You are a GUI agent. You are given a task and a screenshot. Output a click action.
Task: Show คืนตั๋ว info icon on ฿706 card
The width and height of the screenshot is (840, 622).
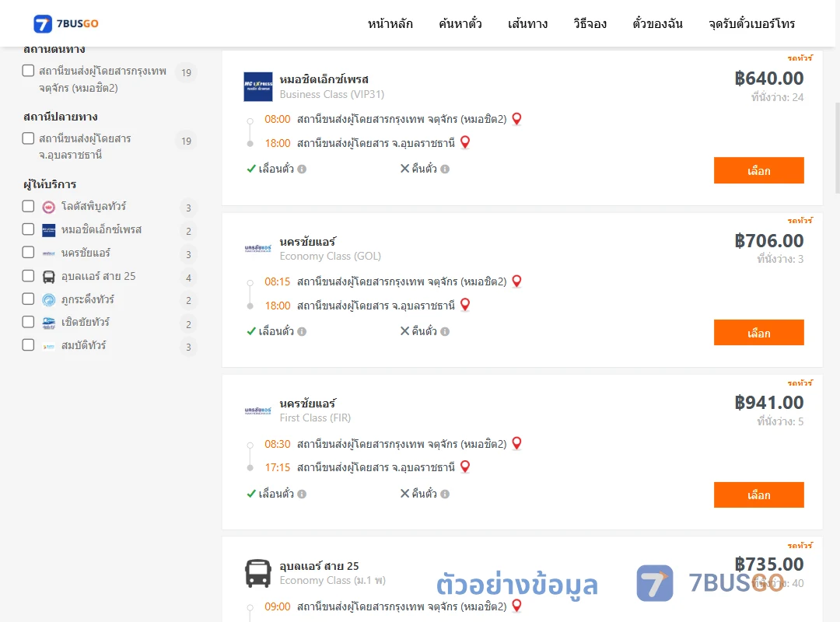[445, 332]
